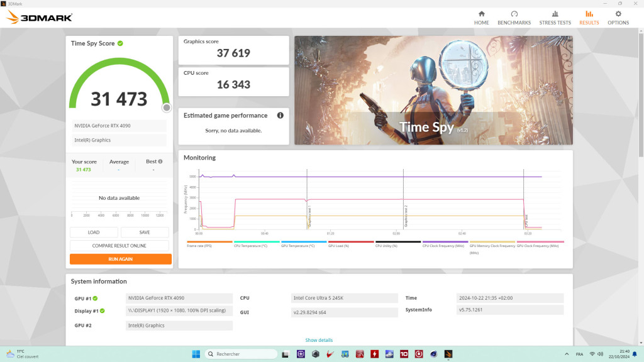Click the CPU score card 16 343
644x362 pixels.
pos(233,82)
